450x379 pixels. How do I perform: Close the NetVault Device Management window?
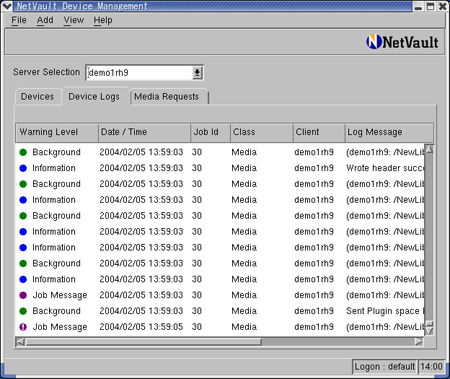pyautogui.click(x=443, y=6)
